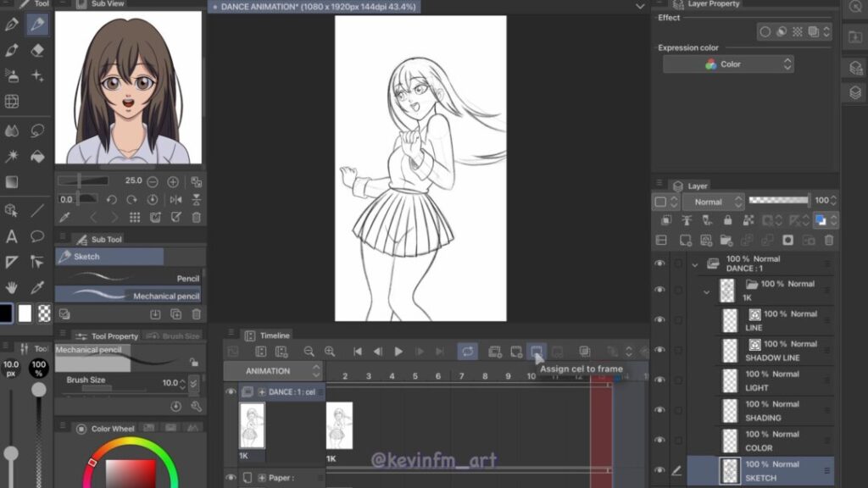Open the Color Wheel tab
Image resolution: width=868 pixels, height=488 pixels.
106,428
